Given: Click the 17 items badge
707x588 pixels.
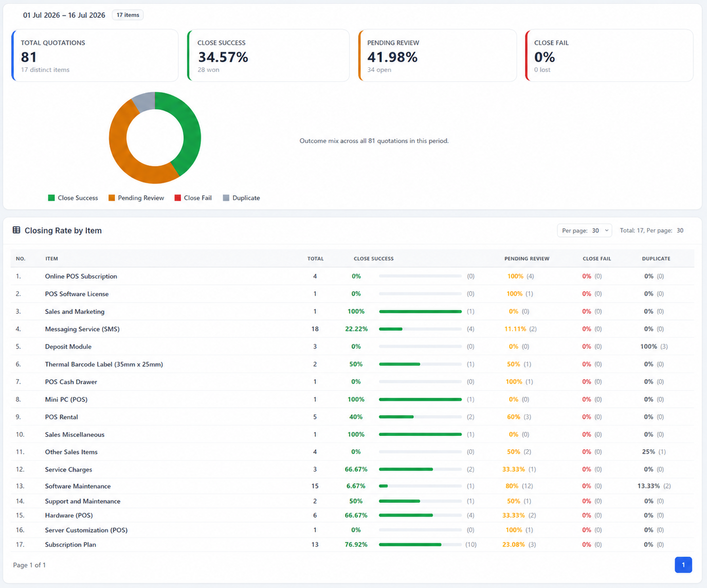Looking at the screenshot, I should tap(128, 15).
